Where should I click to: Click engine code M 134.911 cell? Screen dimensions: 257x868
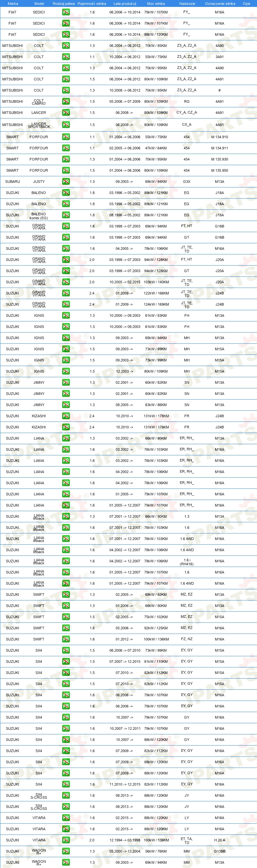220,148
